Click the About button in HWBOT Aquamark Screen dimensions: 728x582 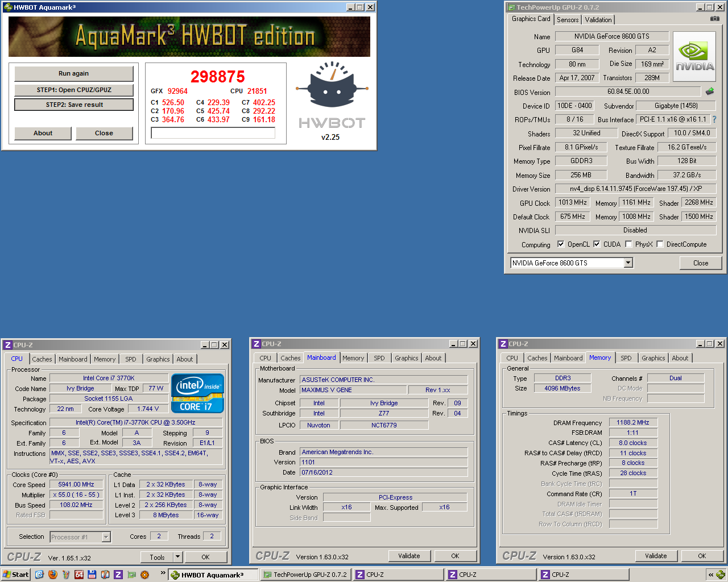(43, 133)
